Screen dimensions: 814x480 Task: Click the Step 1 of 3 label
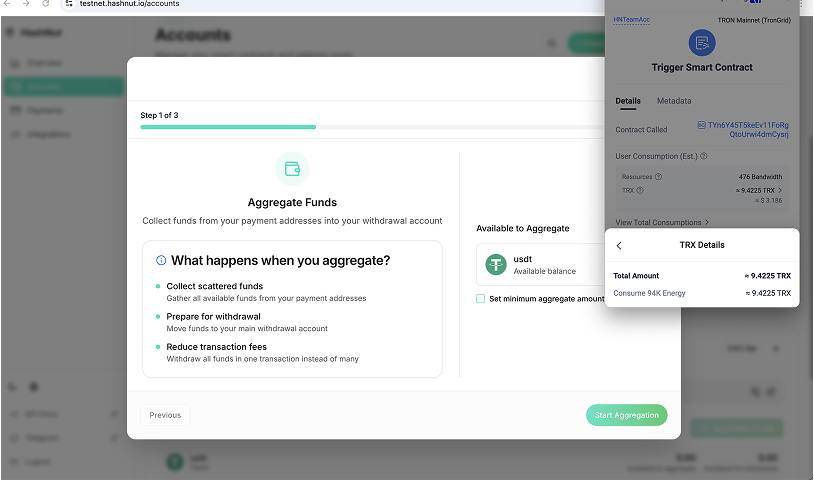click(159, 115)
